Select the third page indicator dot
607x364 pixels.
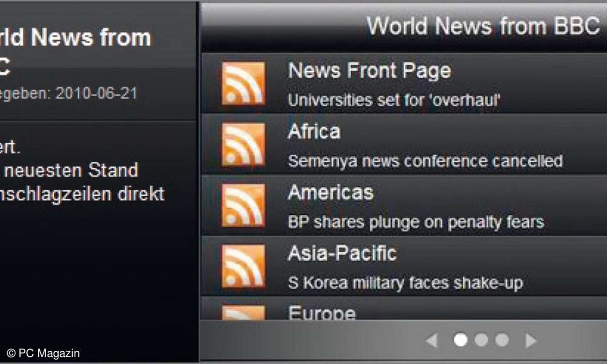pos(502,340)
